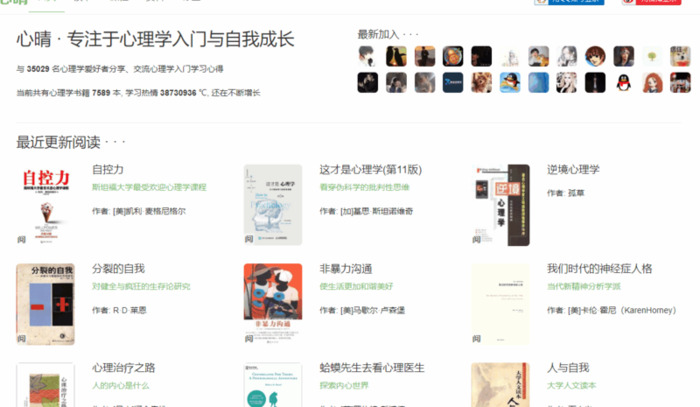The height and width of the screenshot is (407, 700).
Task: Open the 人与自我 title link
Action: point(568,368)
